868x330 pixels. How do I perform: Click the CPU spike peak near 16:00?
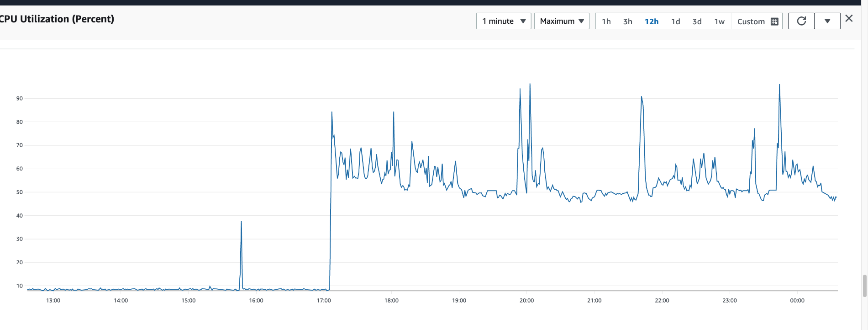click(241, 222)
